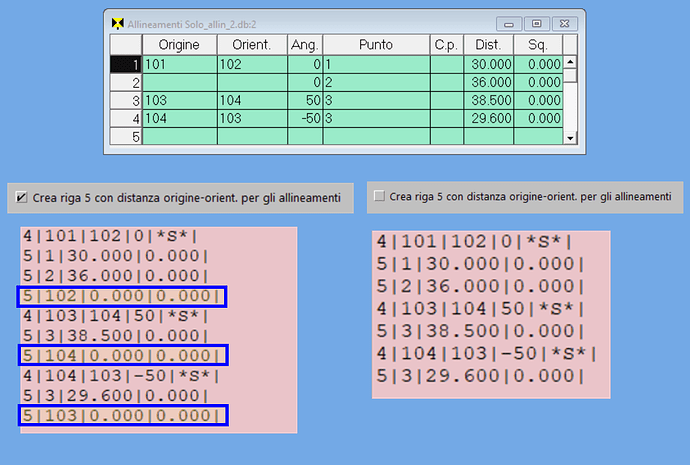The width and height of the screenshot is (690, 465).
Task: Click the Dist. column header
Action: coord(488,45)
